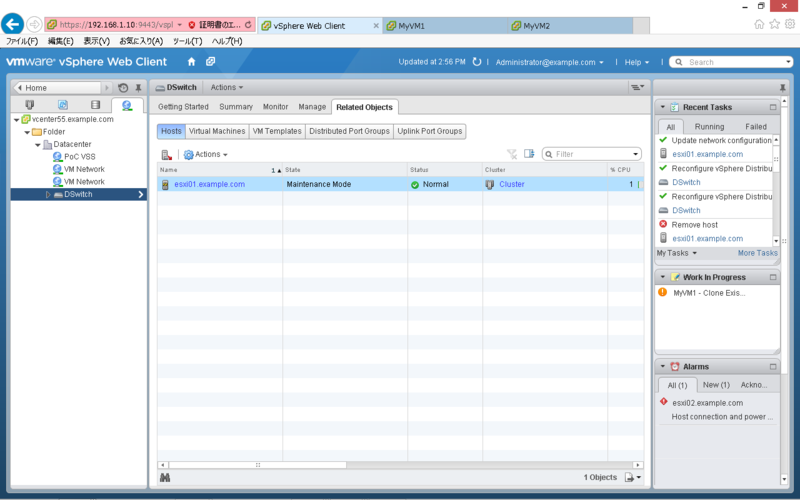This screenshot has height=500, width=800.
Task: Open the Cluster link in Hosts table
Action: 512,184
